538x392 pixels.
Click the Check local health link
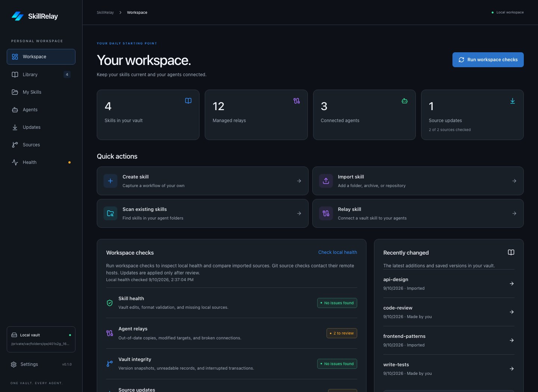click(337, 252)
